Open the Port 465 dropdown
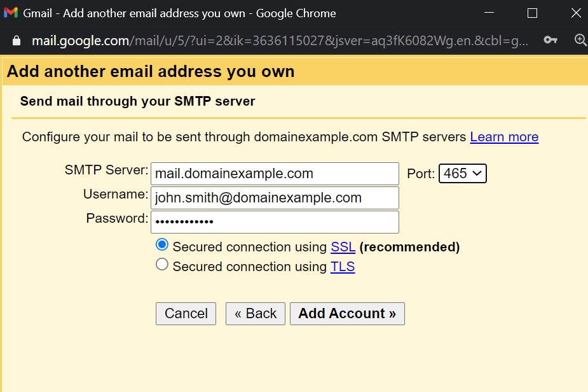588x392 pixels. click(x=463, y=174)
